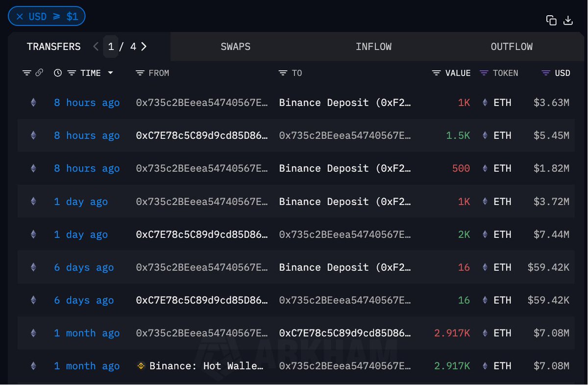Click the page number 1 field
Viewport: 588px width, 385px height.
(x=111, y=47)
